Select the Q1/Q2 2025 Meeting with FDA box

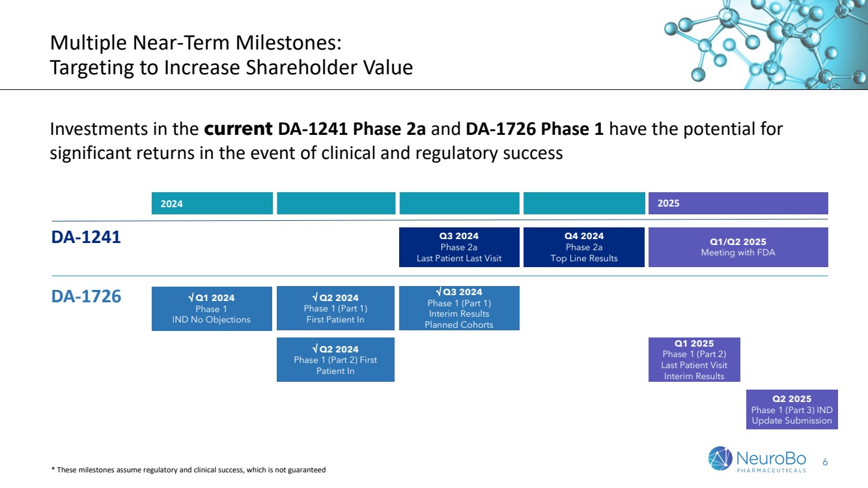738,247
